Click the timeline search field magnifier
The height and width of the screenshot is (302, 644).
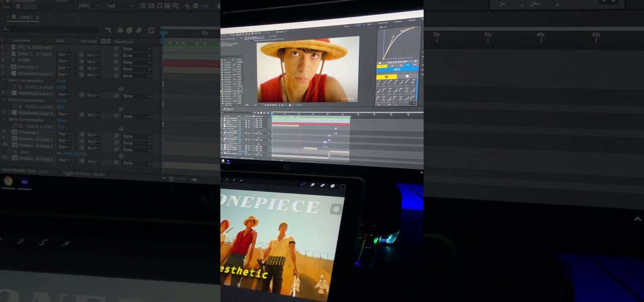(6, 30)
